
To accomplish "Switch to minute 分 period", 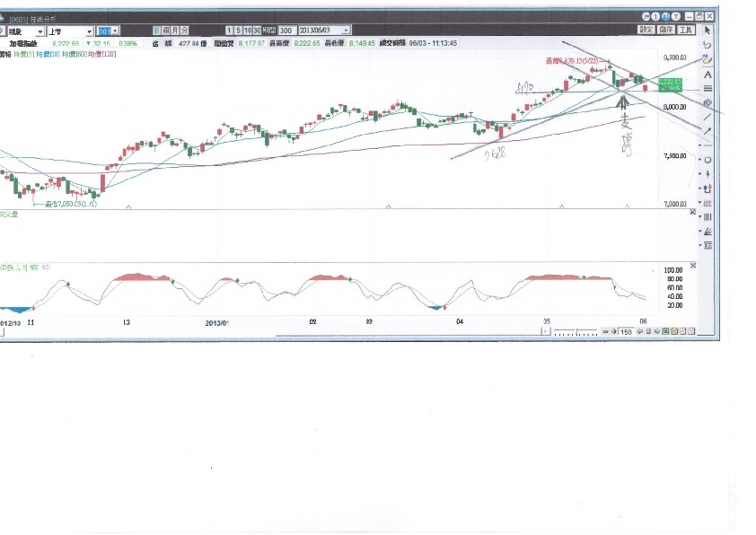I will click(x=184, y=31).
